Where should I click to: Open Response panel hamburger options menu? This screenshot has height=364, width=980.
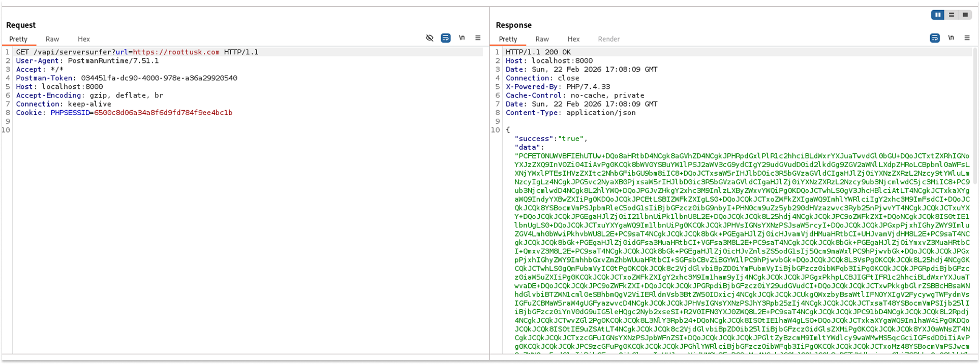point(967,38)
